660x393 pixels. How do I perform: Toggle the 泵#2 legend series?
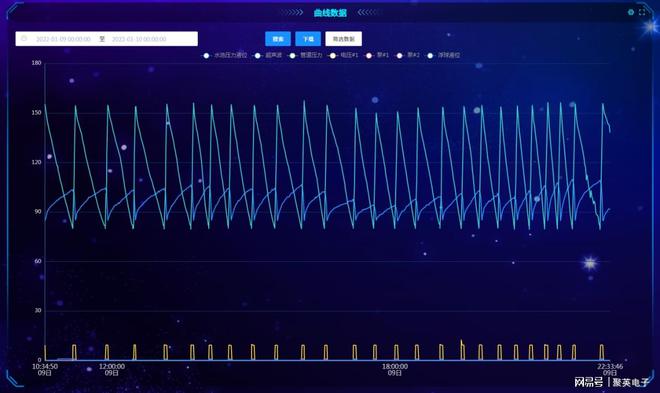pos(408,55)
